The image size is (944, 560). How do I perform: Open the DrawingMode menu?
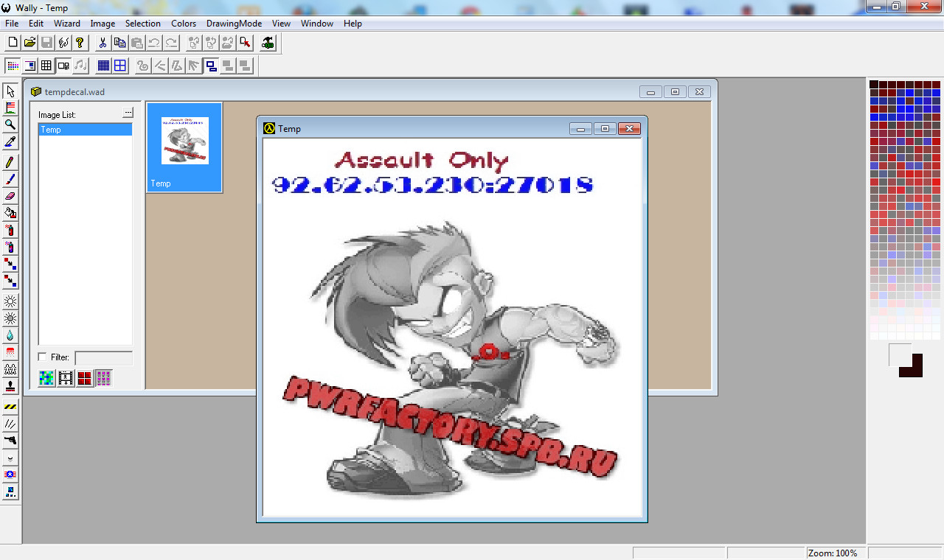[234, 24]
